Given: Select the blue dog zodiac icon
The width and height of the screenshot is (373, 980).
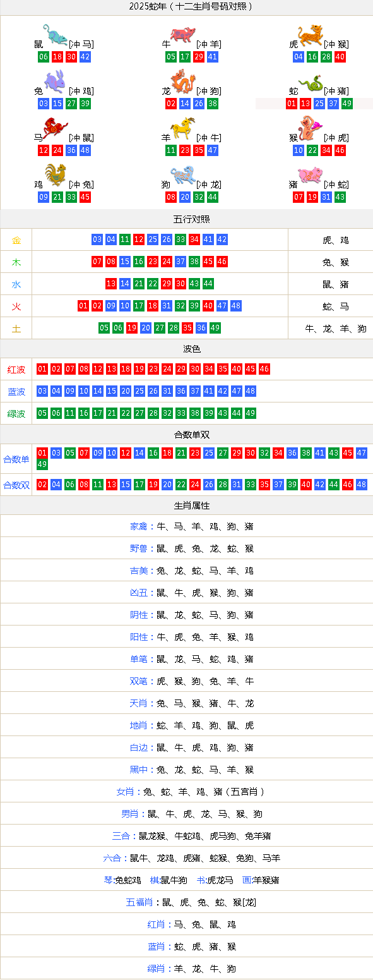Looking at the screenshot, I should click(183, 176).
